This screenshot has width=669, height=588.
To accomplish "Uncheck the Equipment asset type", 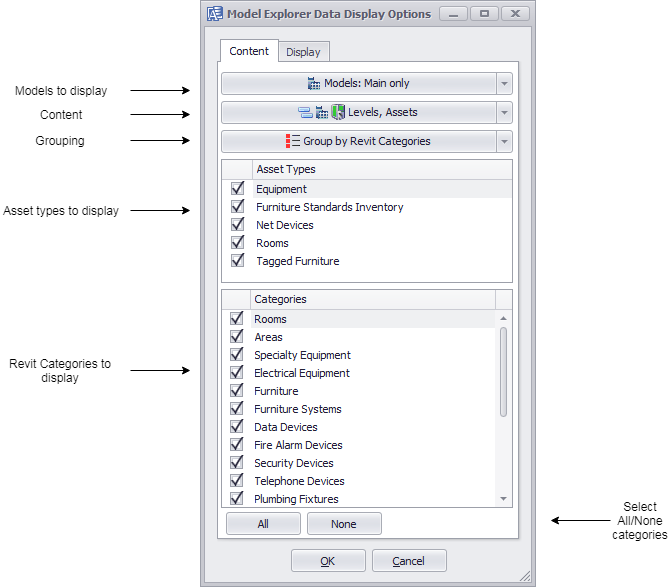I will click(x=237, y=189).
